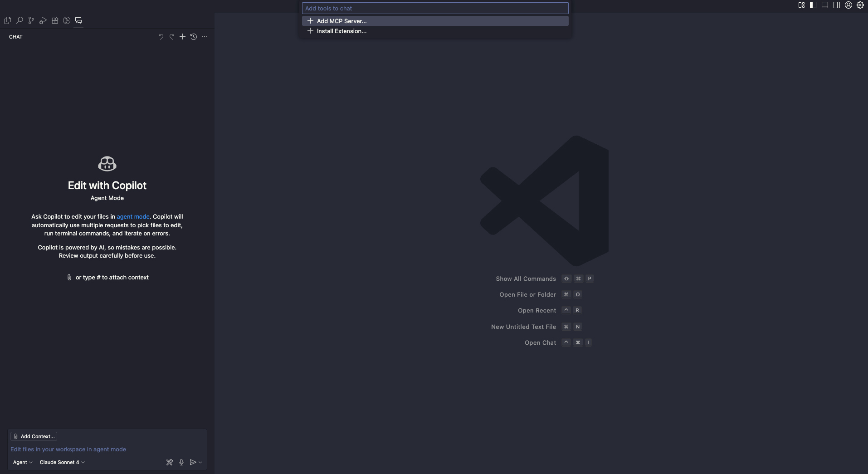
Task: Click the Edit with Copilot heading
Action: click(107, 185)
